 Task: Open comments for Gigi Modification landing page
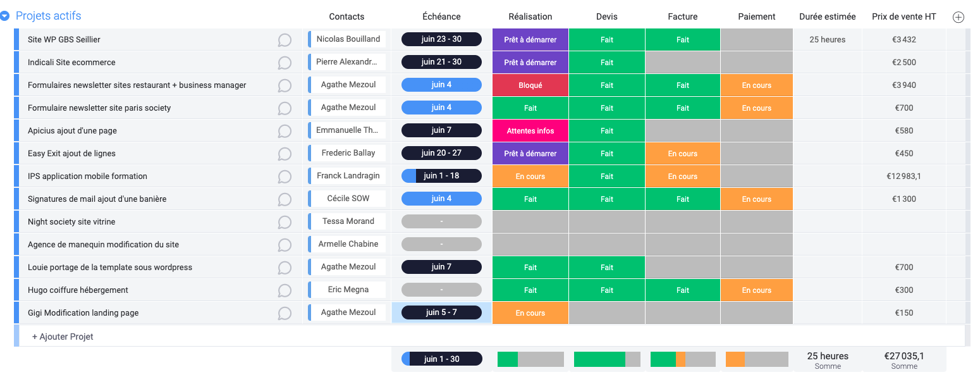285,313
